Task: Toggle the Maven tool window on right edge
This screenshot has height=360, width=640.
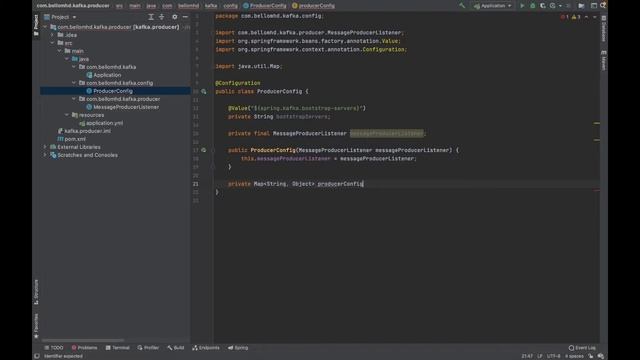Action: [x=604, y=60]
